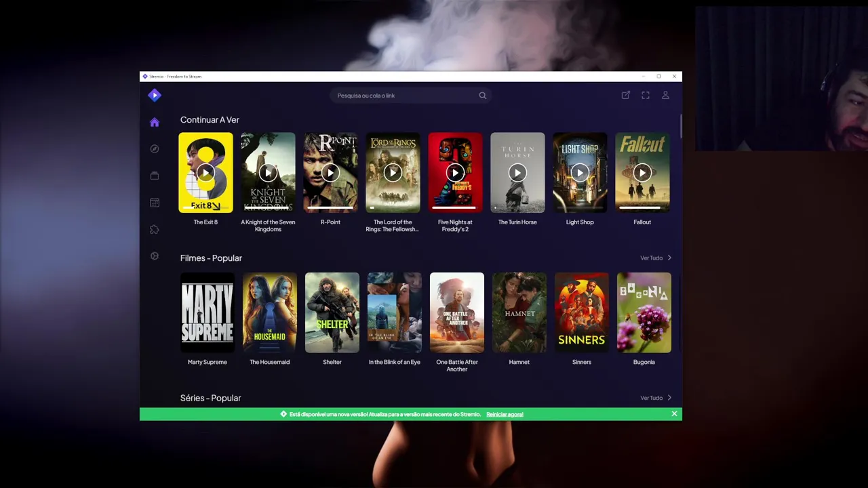Open Hamnet movie poster
Image resolution: width=868 pixels, height=488 pixels.
point(519,312)
